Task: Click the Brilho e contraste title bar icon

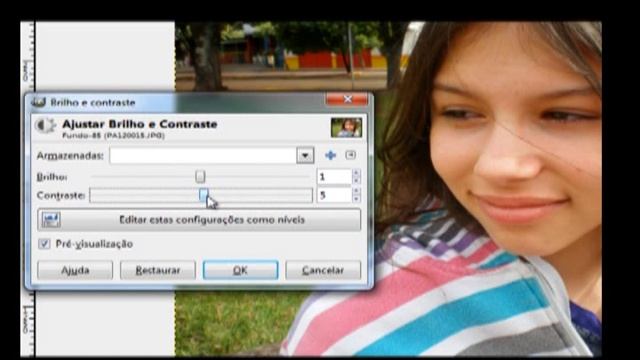Action: point(38,102)
